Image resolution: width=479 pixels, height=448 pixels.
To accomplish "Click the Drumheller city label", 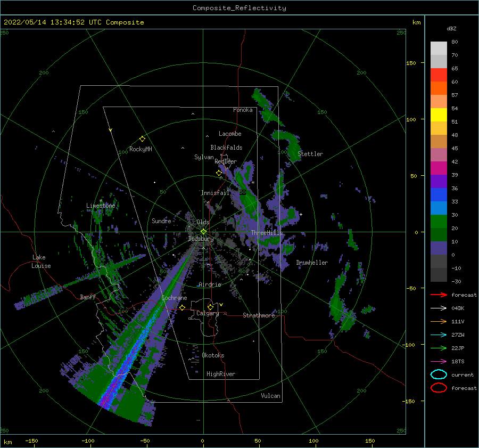I will click(312, 263).
